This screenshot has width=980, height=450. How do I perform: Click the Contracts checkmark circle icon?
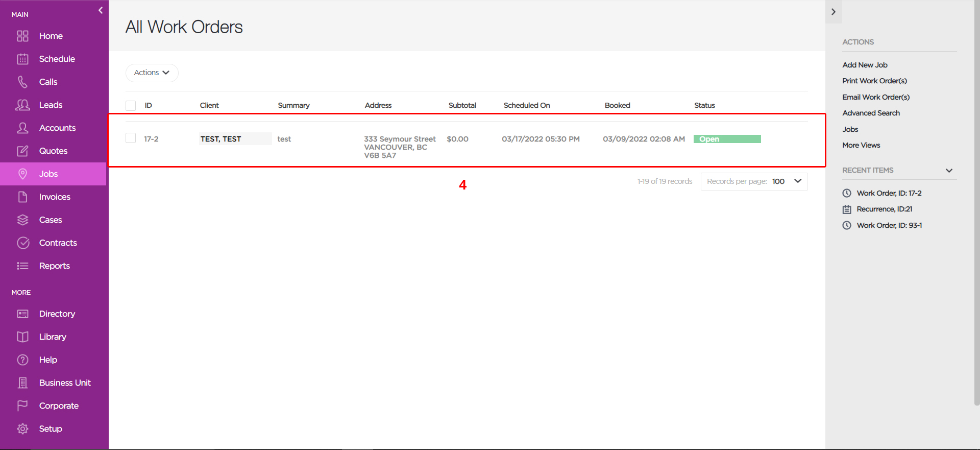tap(22, 243)
